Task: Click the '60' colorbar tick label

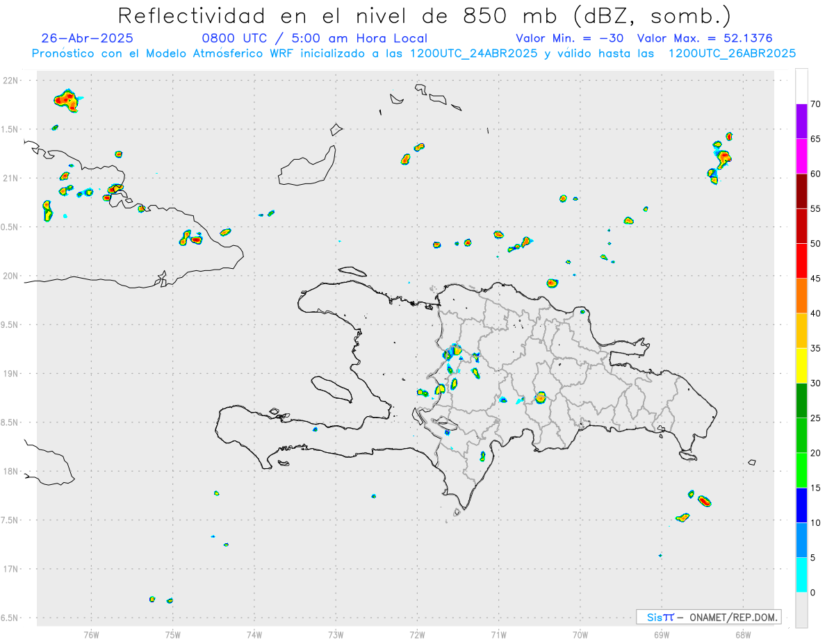Action: (816, 174)
